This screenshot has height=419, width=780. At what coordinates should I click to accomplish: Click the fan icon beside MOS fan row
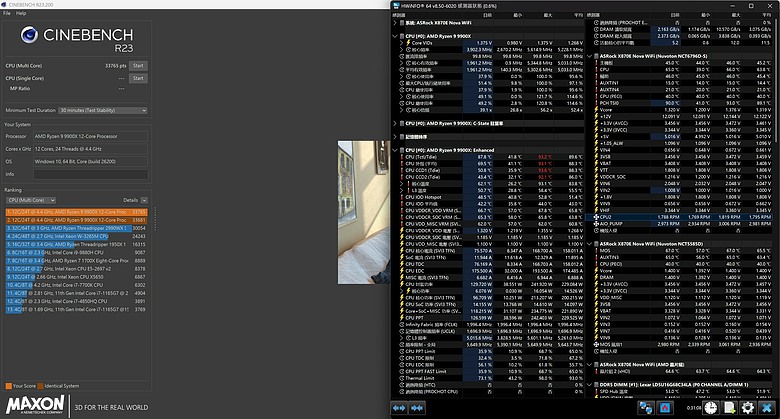click(x=596, y=344)
